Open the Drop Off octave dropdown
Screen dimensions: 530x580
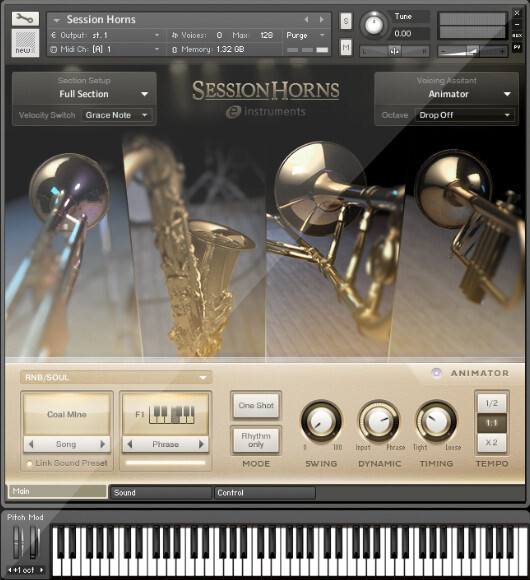[x=465, y=115]
